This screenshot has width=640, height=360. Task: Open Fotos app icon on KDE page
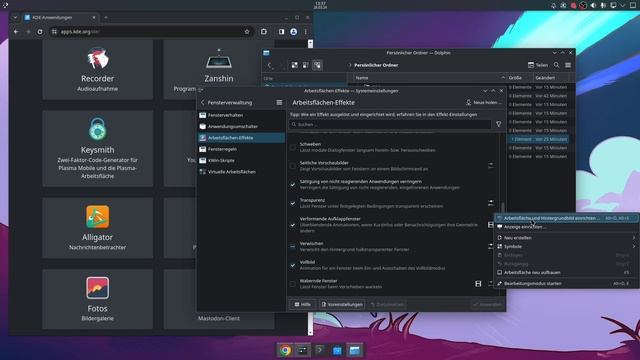tap(98, 288)
